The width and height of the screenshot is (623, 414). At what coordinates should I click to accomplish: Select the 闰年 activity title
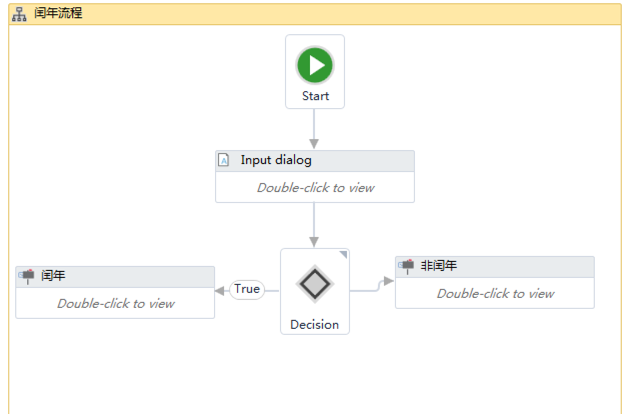pos(53,276)
